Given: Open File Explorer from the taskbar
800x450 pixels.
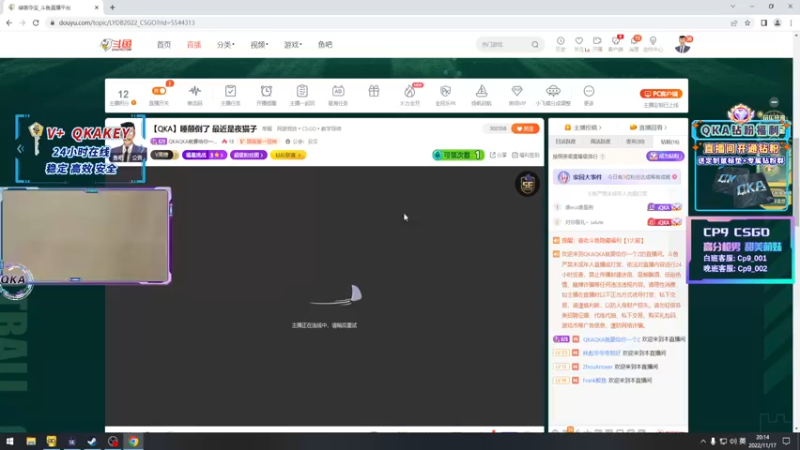Looking at the screenshot, I should point(31,441).
